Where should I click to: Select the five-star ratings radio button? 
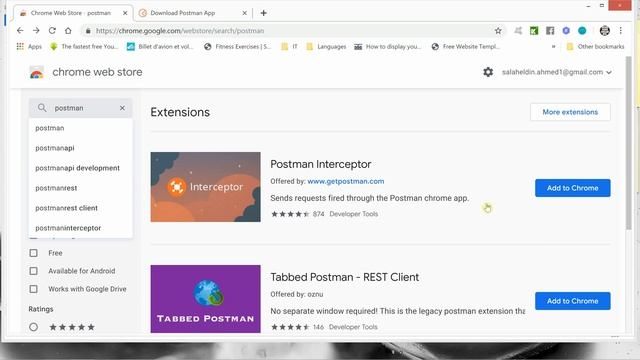click(x=33, y=327)
